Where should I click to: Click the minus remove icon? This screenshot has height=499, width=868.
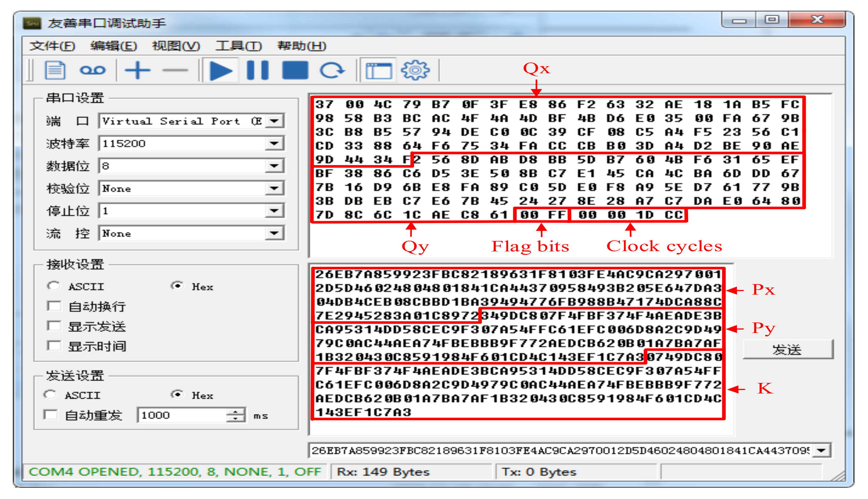pos(175,71)
